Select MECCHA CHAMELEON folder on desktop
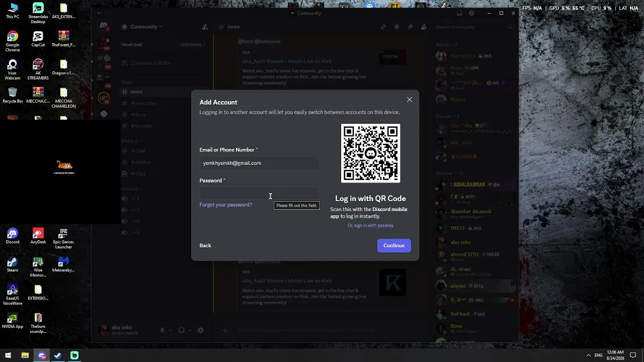644x362 pixels. tap(63, 98)
